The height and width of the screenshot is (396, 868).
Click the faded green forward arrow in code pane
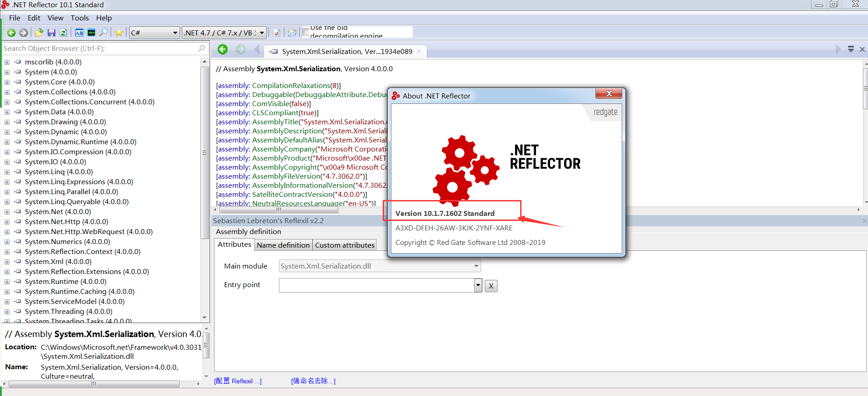[x=241, y=49]
